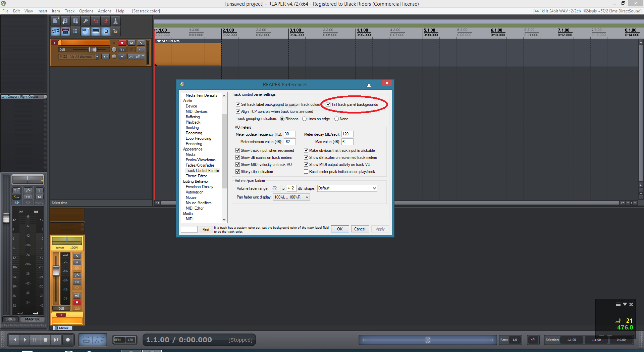
Task: Expand the Pan fader unit display dropdown
Action: (x=291, y=197)
